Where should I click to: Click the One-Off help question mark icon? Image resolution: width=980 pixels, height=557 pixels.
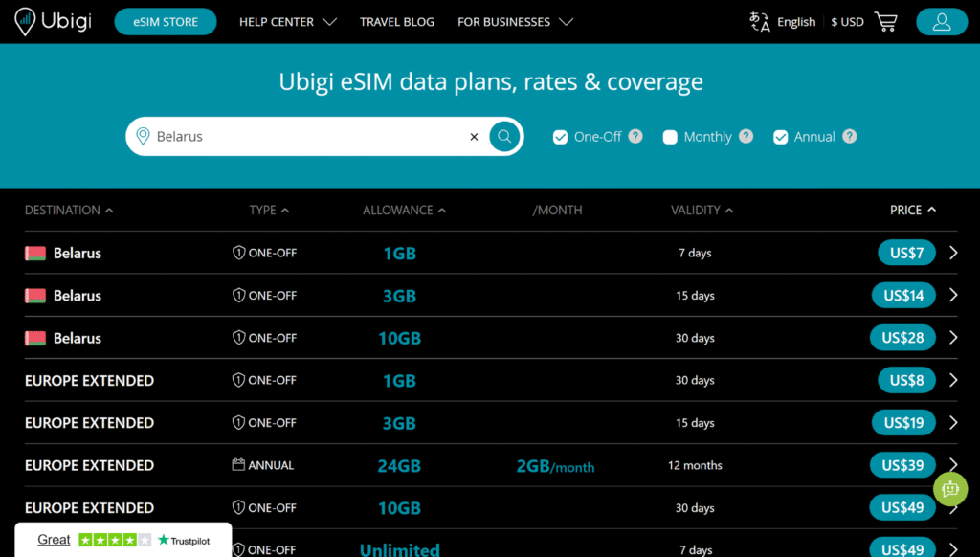[x=635, y=137]
